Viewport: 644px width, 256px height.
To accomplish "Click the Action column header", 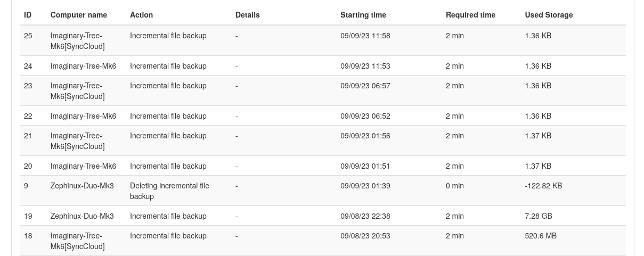I will tap(141, 15).
